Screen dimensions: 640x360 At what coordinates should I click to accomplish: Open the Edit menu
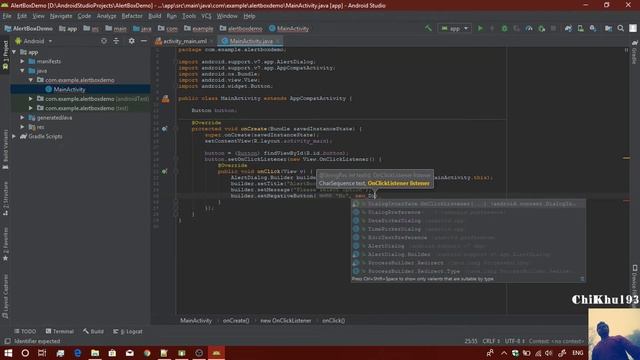click(x=22, y=16)
